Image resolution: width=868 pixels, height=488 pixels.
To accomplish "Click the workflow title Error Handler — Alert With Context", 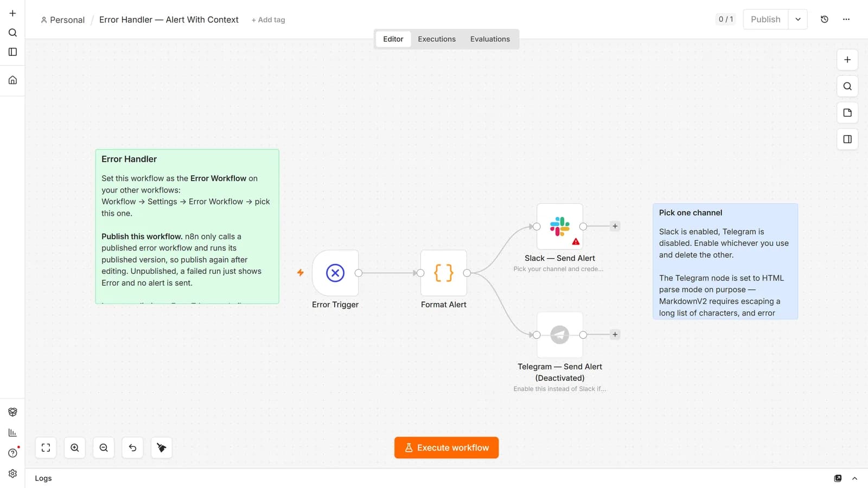I will (169, 20).
